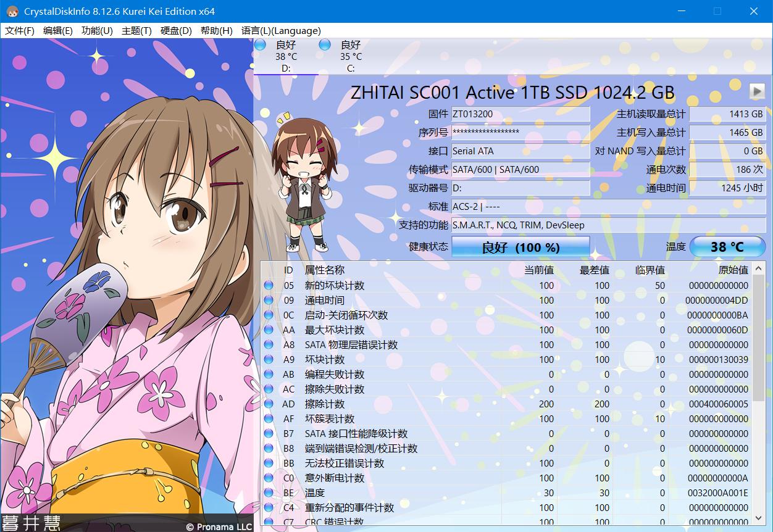
Task: Click the scrollbar down arrow in attribute list
Action: click(759, 518)
